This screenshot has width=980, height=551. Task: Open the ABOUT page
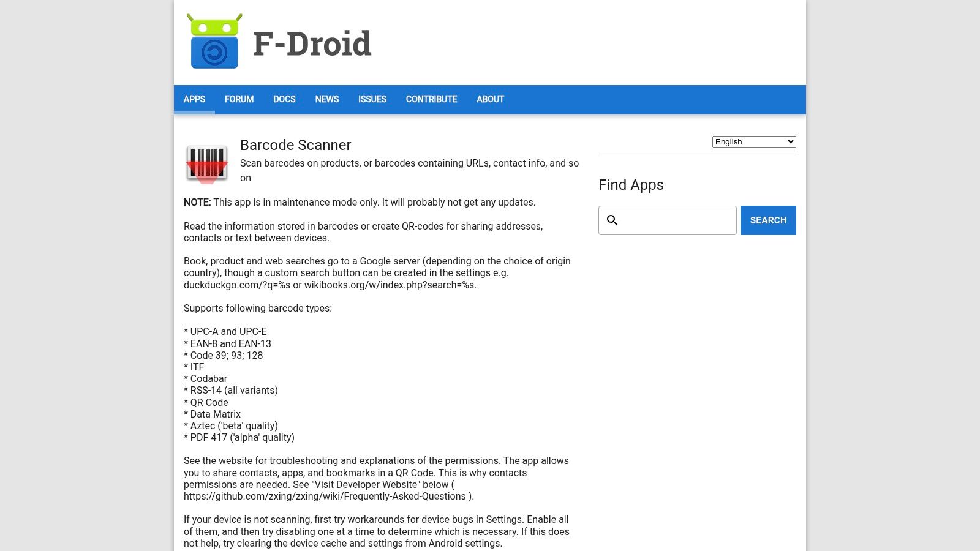(x=490, y=99)
